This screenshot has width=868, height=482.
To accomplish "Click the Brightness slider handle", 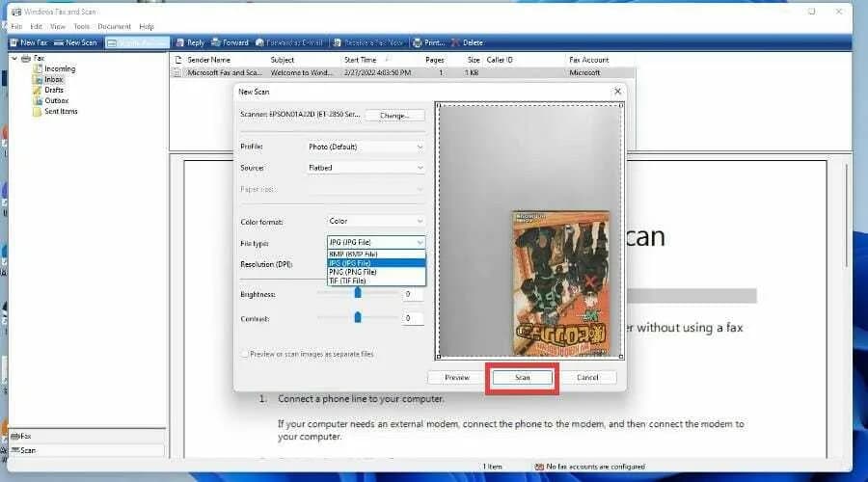I will click(358, 293).
